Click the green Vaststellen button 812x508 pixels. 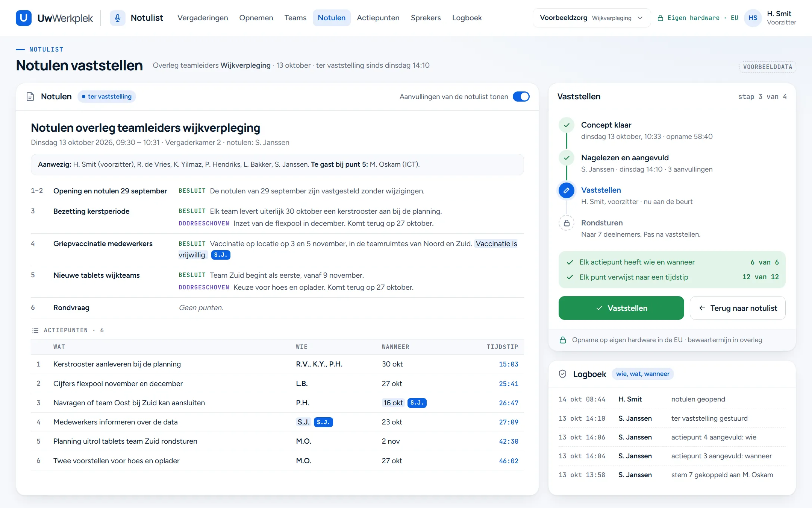621,308
